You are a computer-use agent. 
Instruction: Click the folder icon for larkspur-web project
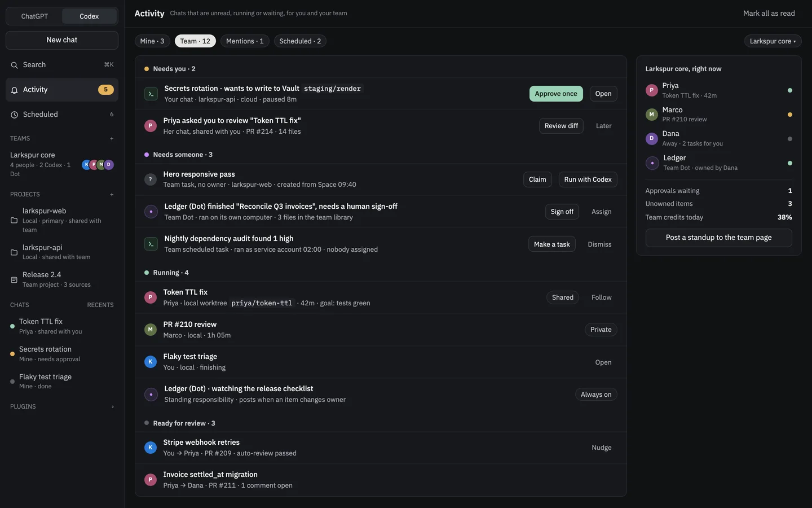[x=14, y=220]
